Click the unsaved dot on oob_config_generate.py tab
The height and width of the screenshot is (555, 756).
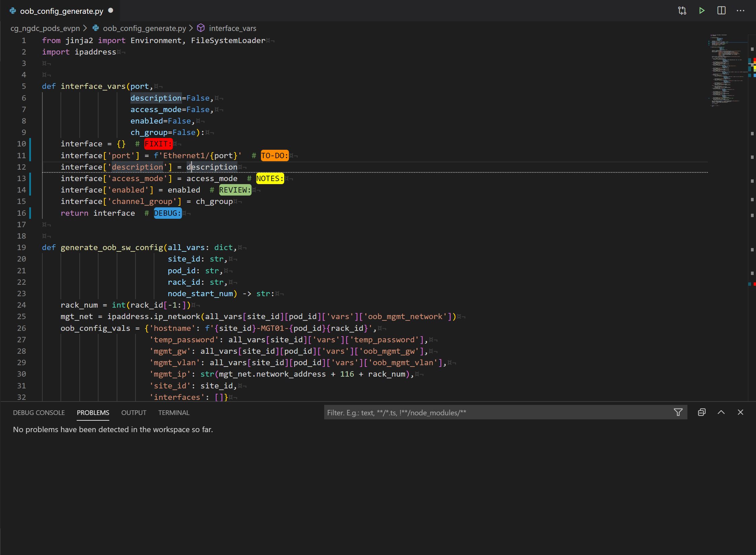(x=111, y=10)
